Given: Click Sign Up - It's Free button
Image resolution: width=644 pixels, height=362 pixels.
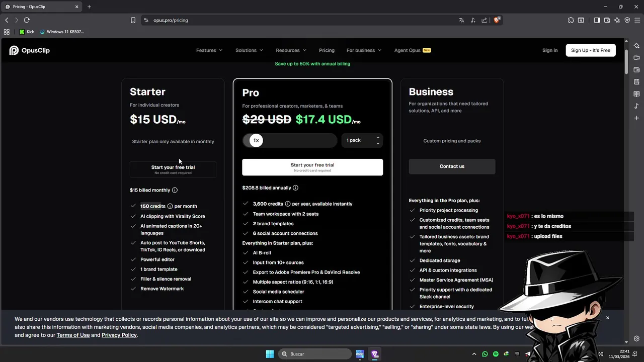Looking at the screenshot, I should pos(591,50).
